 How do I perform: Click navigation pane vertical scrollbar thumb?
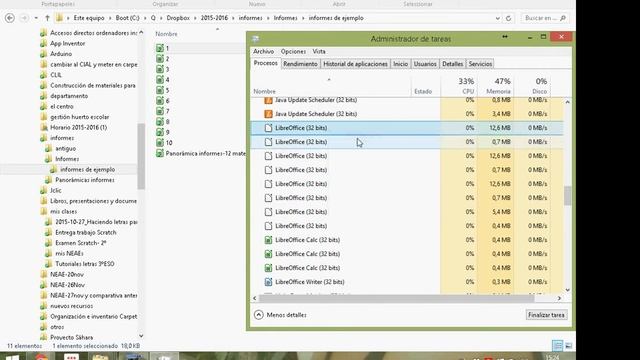pos(141,156)
